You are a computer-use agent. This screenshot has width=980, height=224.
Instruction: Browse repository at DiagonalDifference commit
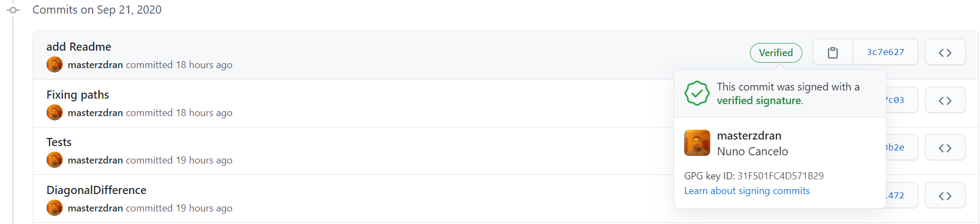point(945,196)
